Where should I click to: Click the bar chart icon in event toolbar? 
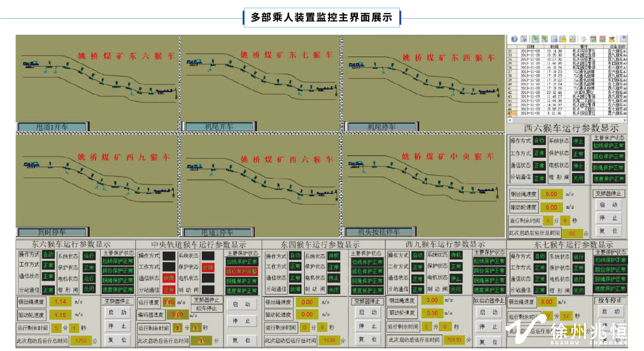click(x=573, y=39)
